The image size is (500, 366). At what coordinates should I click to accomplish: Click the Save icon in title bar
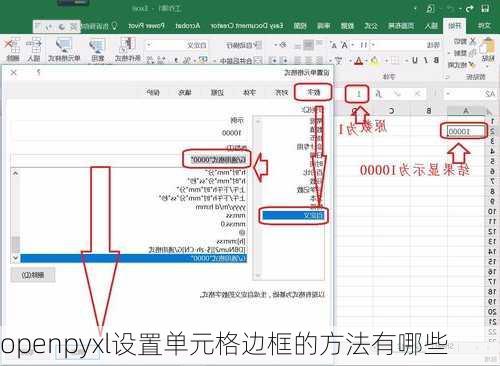pos(486,8)
